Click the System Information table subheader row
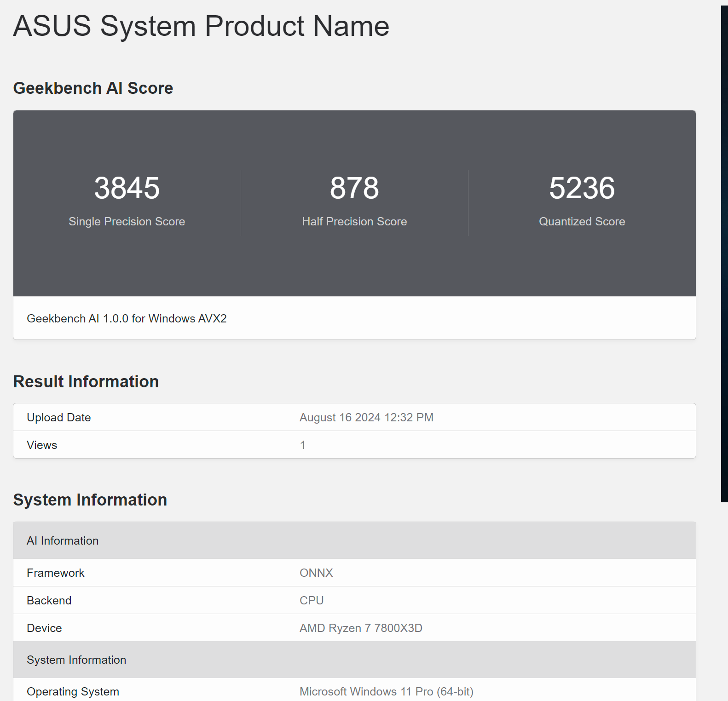Screen dimensions: 728x701 click(x=354, y=660)
